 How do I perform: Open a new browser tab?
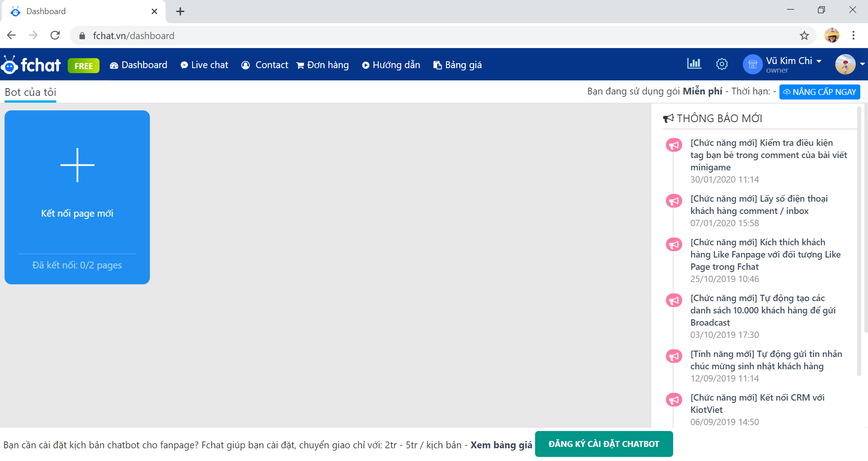[x=180, y=11]
